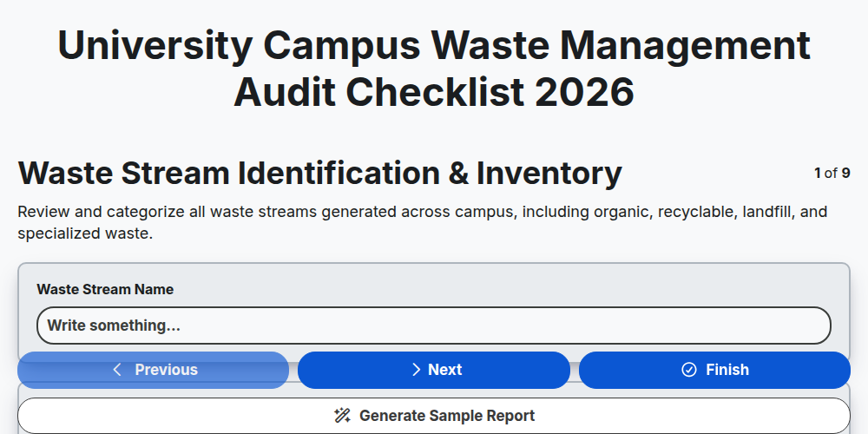Viewport: 868px width, 434px height.
Task: Click the section description about waste streams
Action: (x=423, y=222)
